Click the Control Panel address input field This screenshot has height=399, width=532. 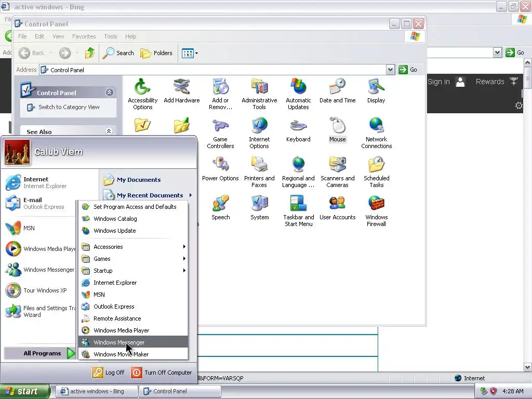(212, 70)
